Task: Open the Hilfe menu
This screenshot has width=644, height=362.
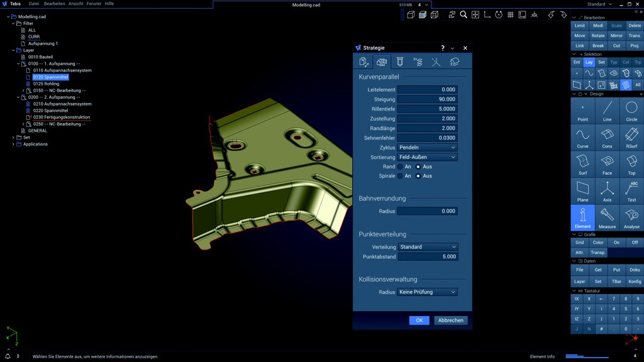Action: (109, 4)
